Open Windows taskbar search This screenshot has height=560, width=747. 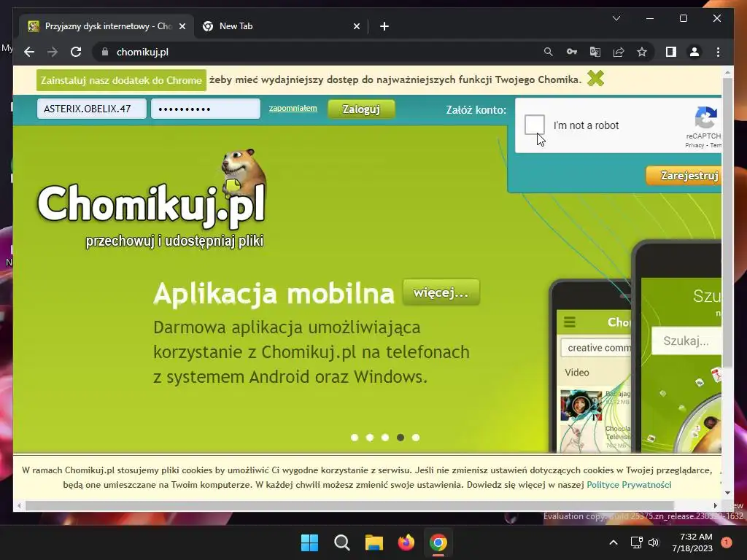[342, 542]
